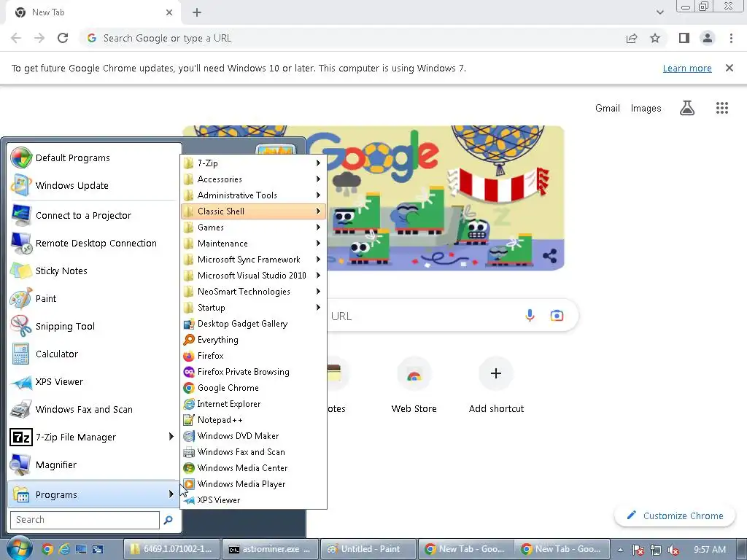747x560 pixels.
Task: Open Firefox Private Browsing
Action: [254, 372]
